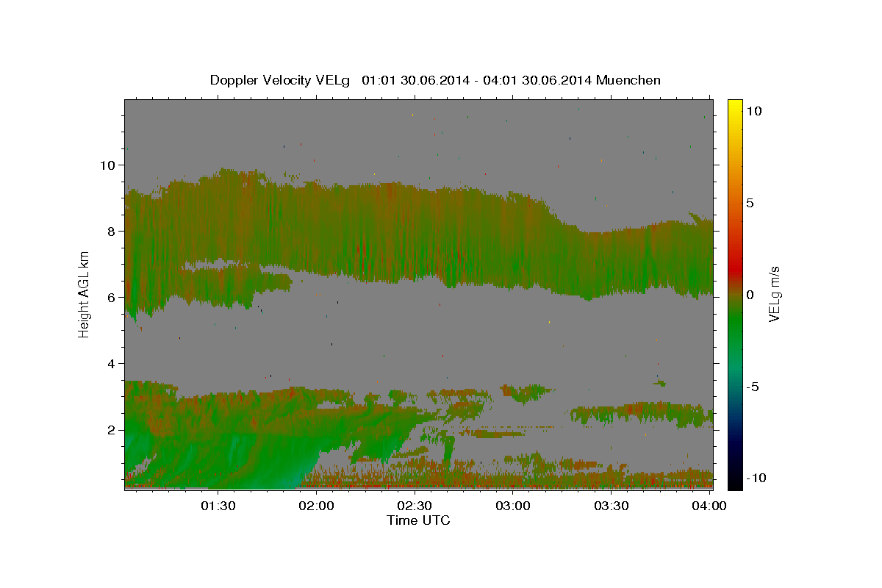Click the height tick label 6

(x=112, y=297)
